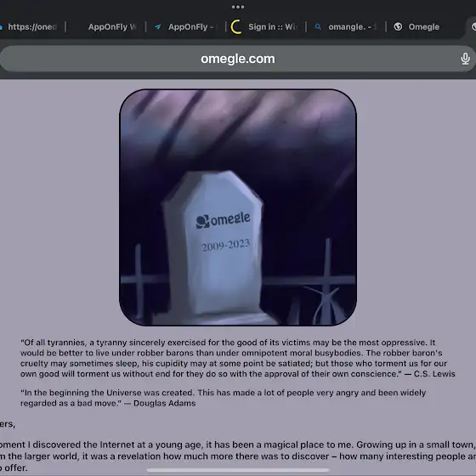Image resolution: width=476 pixels, height=476 pixels.
Task: Click the magnifier icon on omangle tab
Action: tap(318, 27)
